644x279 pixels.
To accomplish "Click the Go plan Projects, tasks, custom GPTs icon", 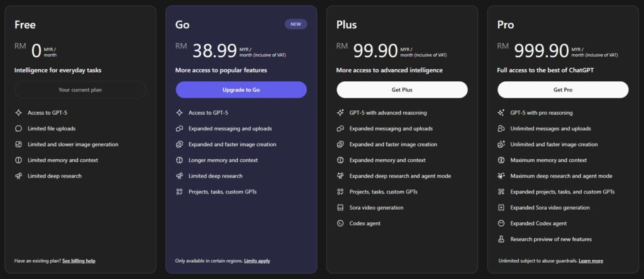I will coord(179,191).
